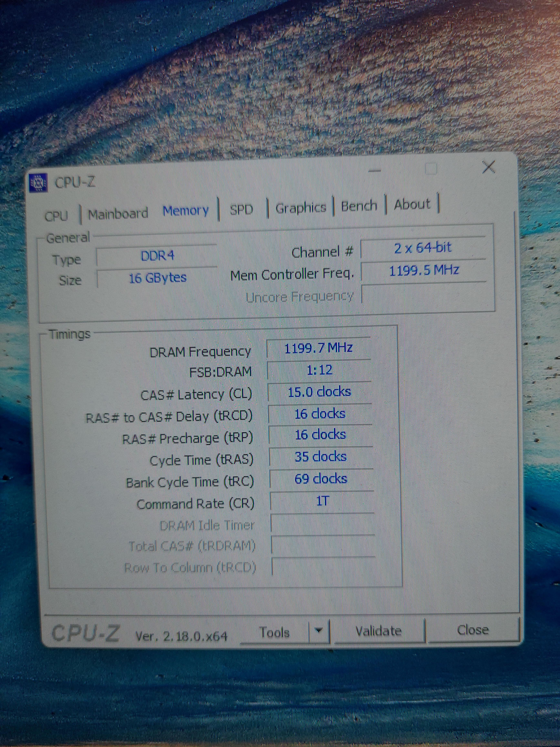Image resolution: width=560 pixels, height=747 pixels.
Task: Switch to the CPU tab
Action: 56,216
